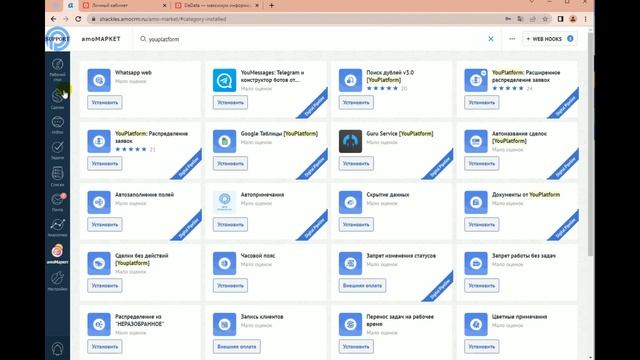Open the Настройки icon in sidebar
This screenshot has height=360, width=640.
coord(58,281)
